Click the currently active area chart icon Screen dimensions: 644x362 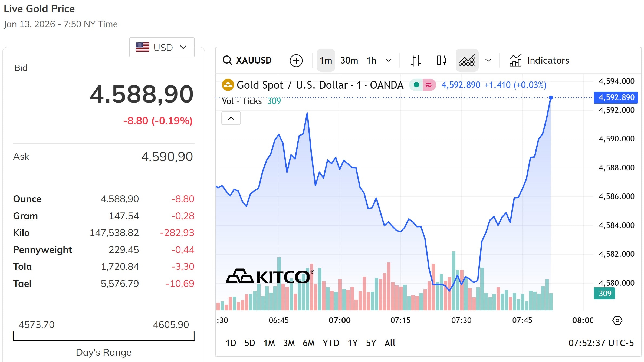tap(467, 60)
